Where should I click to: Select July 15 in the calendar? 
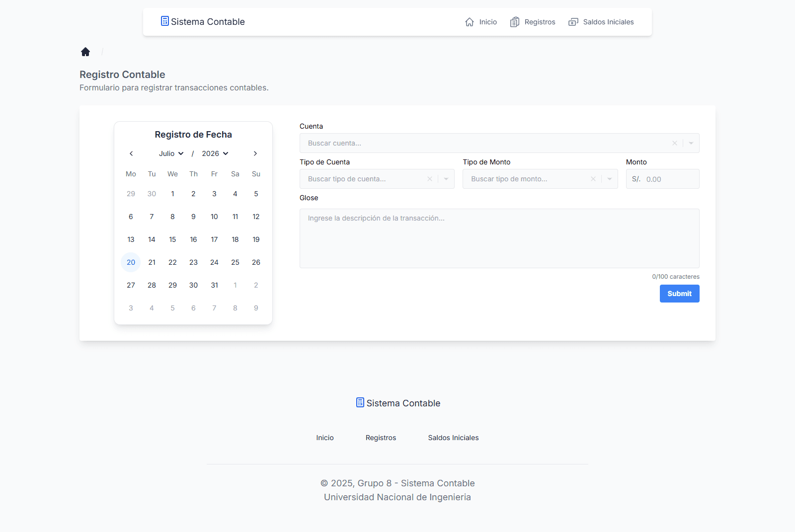click(x=172, y=239)
